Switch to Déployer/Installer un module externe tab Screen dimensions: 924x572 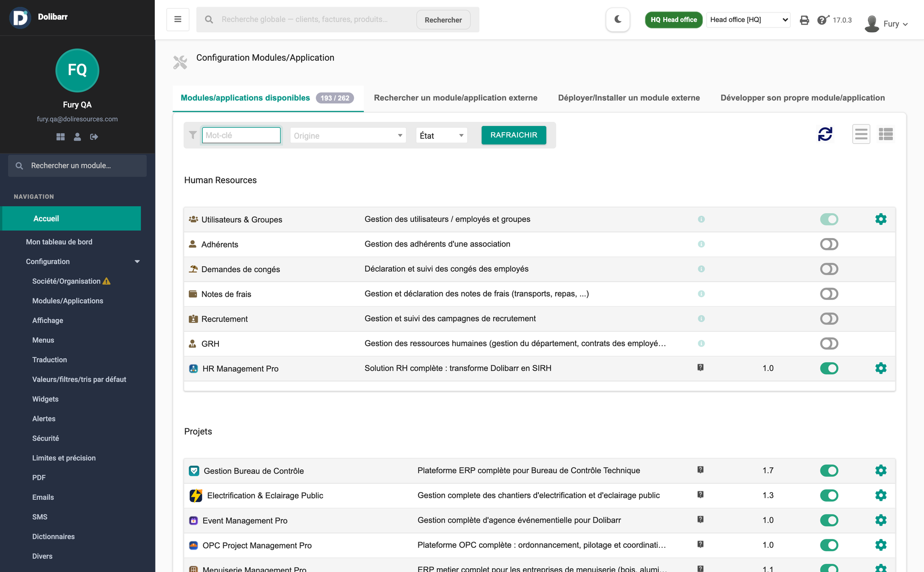coord(629,98)
